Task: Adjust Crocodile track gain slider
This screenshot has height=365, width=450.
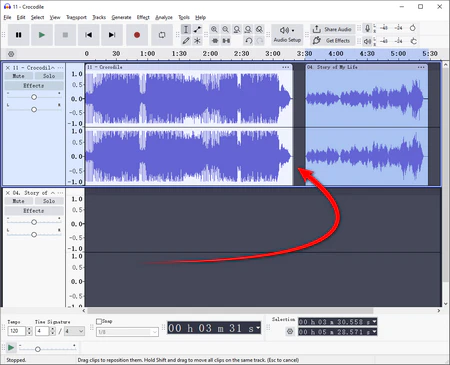Action: pyautogui.click(x=34, y=97)
